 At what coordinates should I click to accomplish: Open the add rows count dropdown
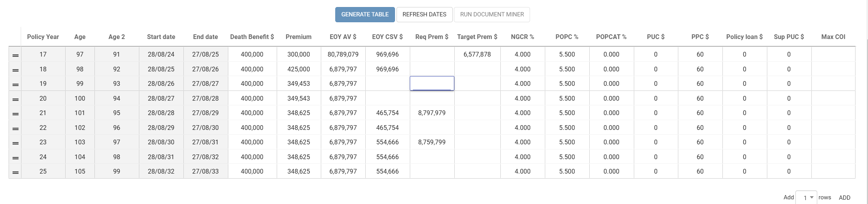pyautogui.click(x=806, y=197)
